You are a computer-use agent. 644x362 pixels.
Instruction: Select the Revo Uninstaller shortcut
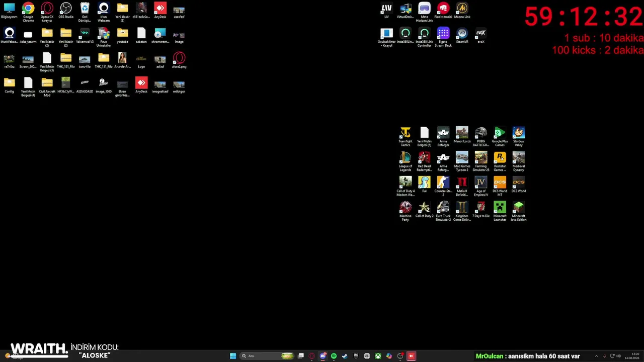coord(104,37)
